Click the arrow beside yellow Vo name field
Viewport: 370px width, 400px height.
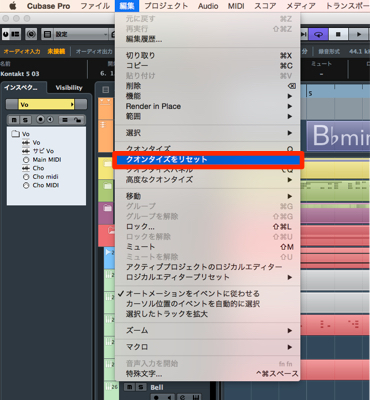[x=72, y=105]
